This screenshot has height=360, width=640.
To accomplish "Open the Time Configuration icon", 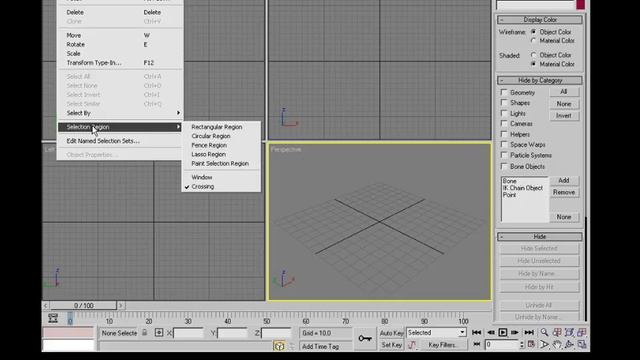I will pos(531,344).
